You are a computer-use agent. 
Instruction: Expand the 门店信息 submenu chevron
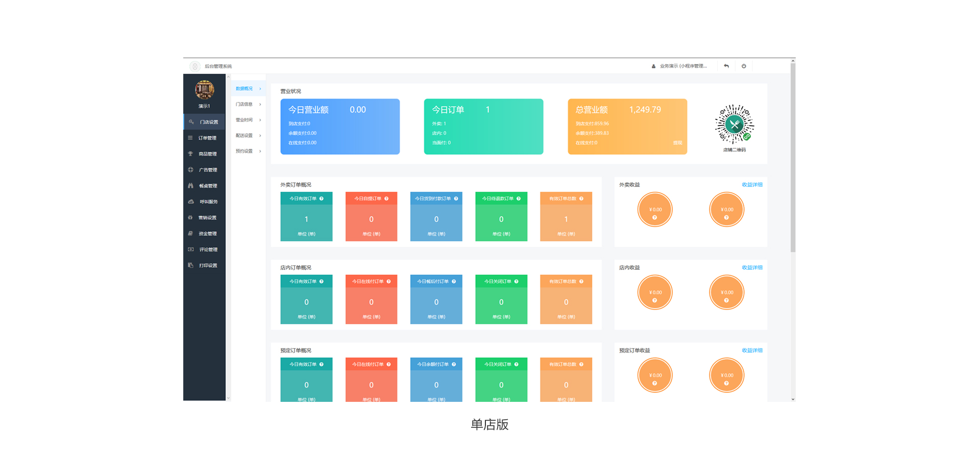coord(260,105)
